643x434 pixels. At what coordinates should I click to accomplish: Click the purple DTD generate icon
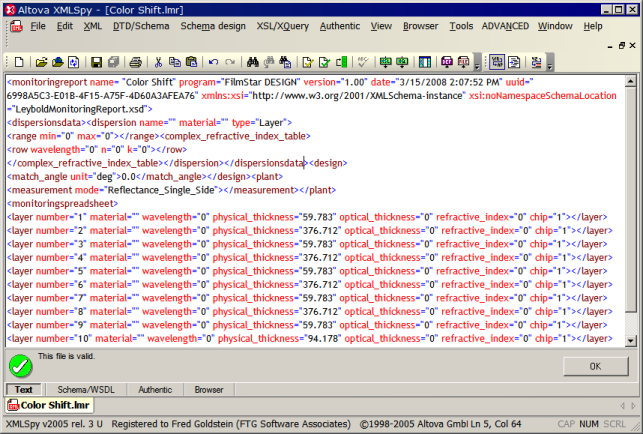447,62
